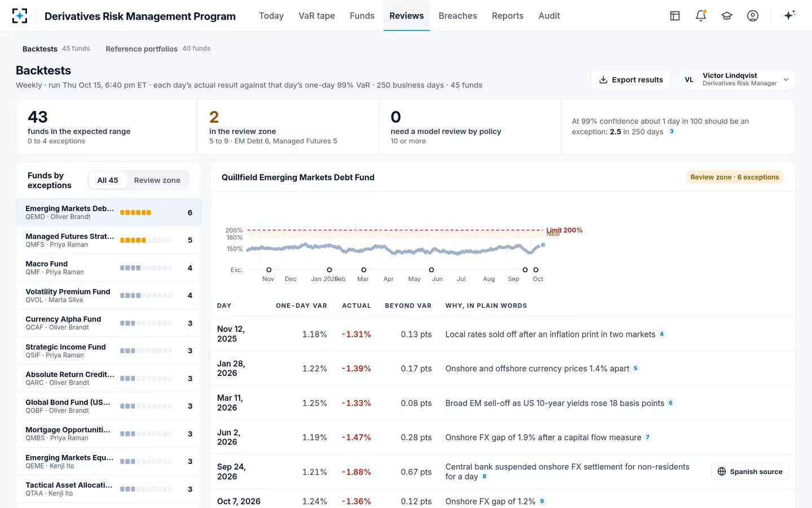Select the exception marker above Jan 2026
812x508 pixels.
pyautogui.click(x=329, y=270)
